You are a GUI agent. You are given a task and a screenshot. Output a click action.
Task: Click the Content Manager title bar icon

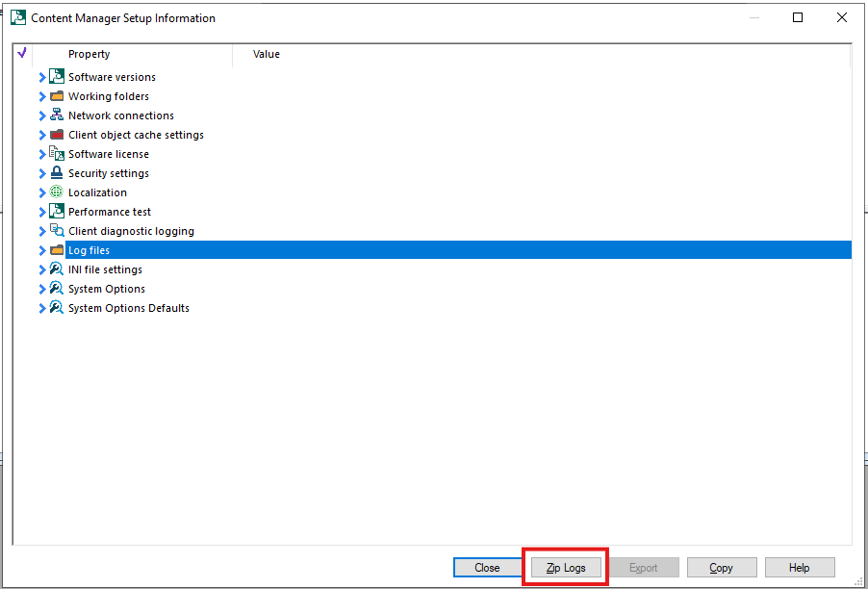[19, 17]
